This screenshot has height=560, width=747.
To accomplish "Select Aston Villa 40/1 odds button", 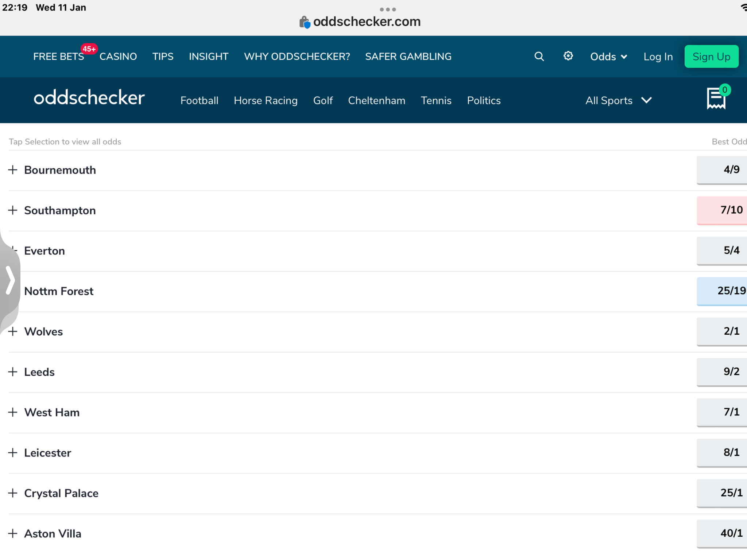I will coord(722,534).
